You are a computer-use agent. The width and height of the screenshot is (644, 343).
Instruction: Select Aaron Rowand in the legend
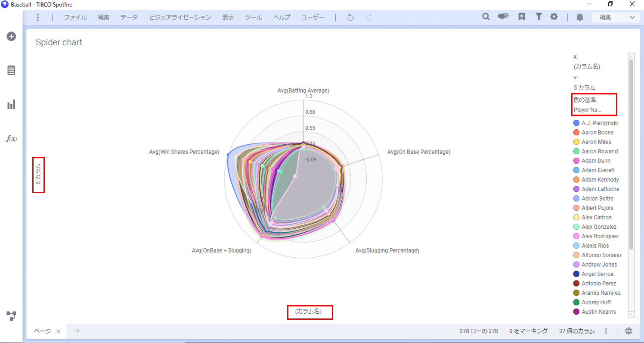(x=599, y=151)
